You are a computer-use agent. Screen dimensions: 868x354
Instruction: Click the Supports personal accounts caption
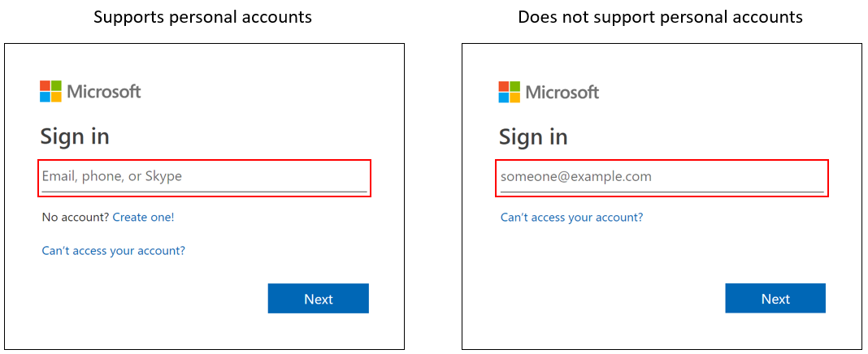click(x=202, y=17)
